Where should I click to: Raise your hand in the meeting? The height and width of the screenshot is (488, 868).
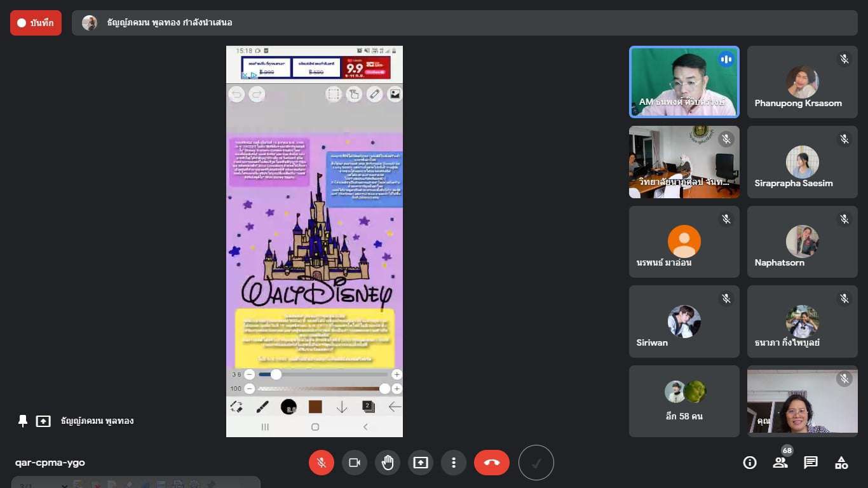388,463
